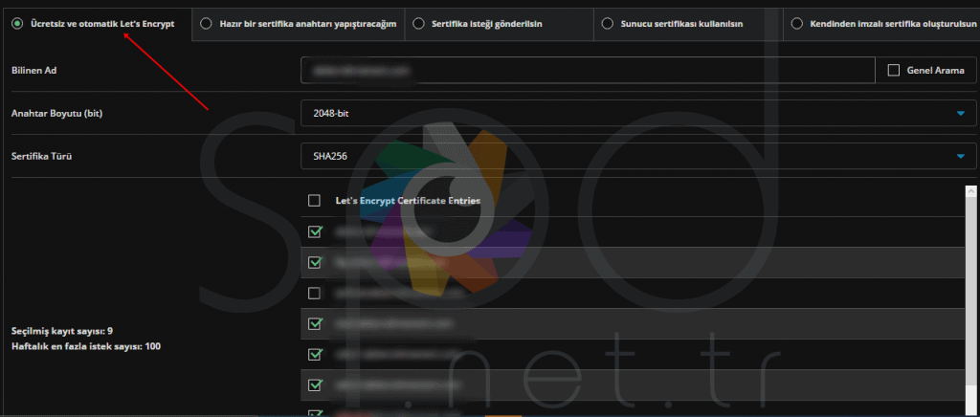Click the Bilinen Ad label

pyautogui.click(x=34, y=71)
